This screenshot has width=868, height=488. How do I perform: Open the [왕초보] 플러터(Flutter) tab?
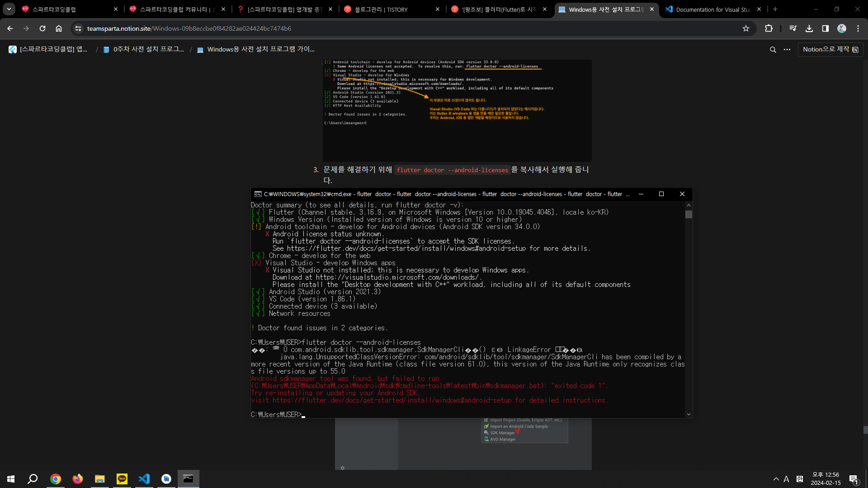pos(499,9)
